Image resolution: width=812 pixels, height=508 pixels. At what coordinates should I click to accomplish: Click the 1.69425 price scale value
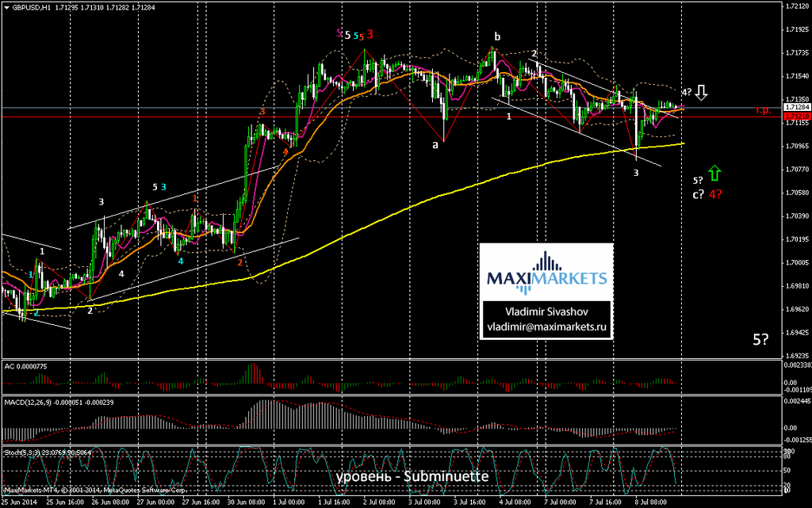tap(798, 332)
